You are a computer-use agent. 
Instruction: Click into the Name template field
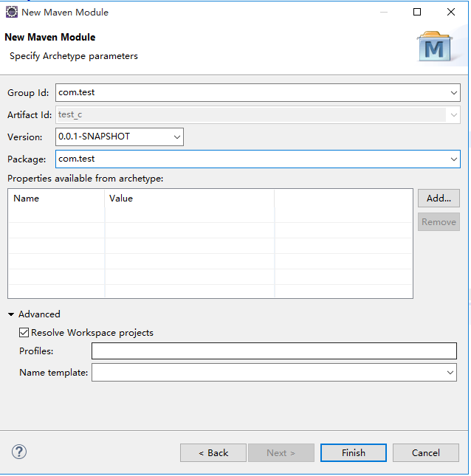[274, 373]
